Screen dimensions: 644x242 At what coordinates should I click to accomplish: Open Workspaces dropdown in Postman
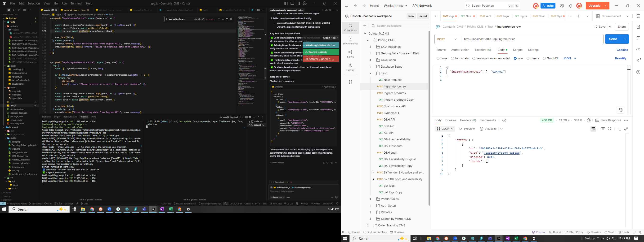coord(395,6)
